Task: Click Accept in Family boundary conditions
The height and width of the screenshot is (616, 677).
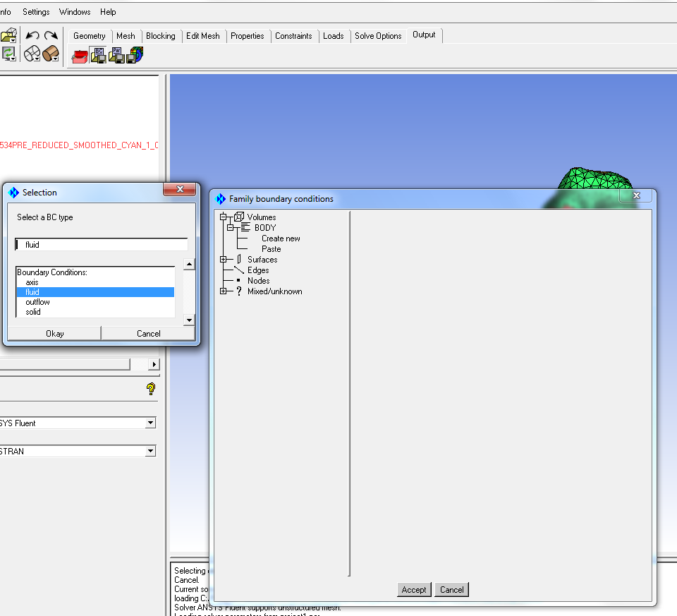Action: click(414, 590)
